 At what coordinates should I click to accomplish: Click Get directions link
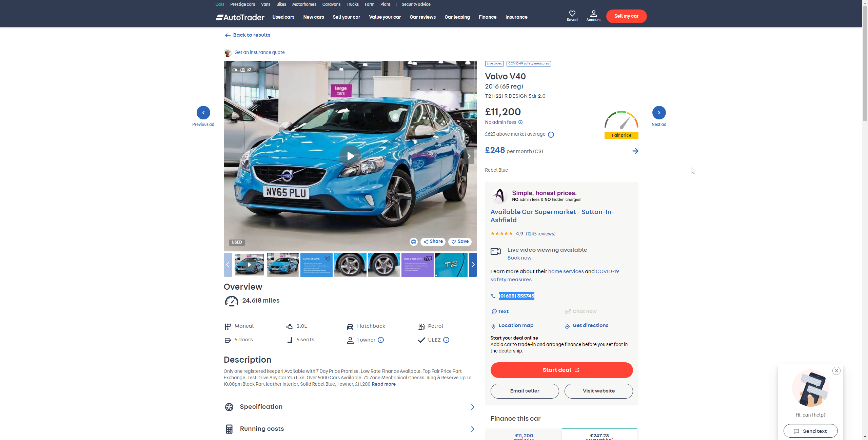tap(590, 325)
